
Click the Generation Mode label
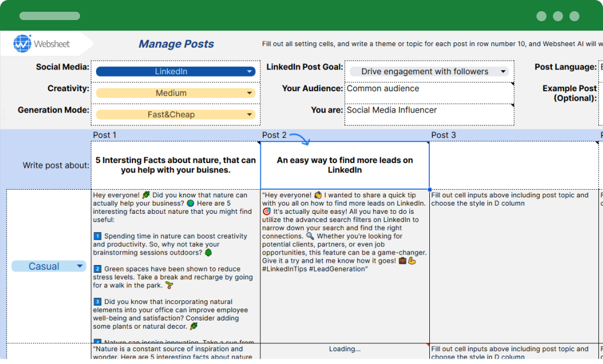click(54, 110)
